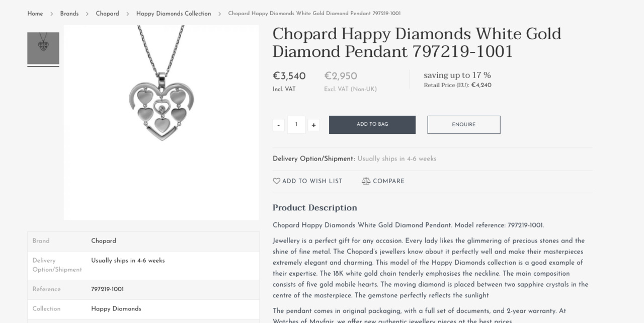Viewport: 644px width, 323px height.
Task: Navigate to Chopard breadcrumb
Action: tap(108, 14)
